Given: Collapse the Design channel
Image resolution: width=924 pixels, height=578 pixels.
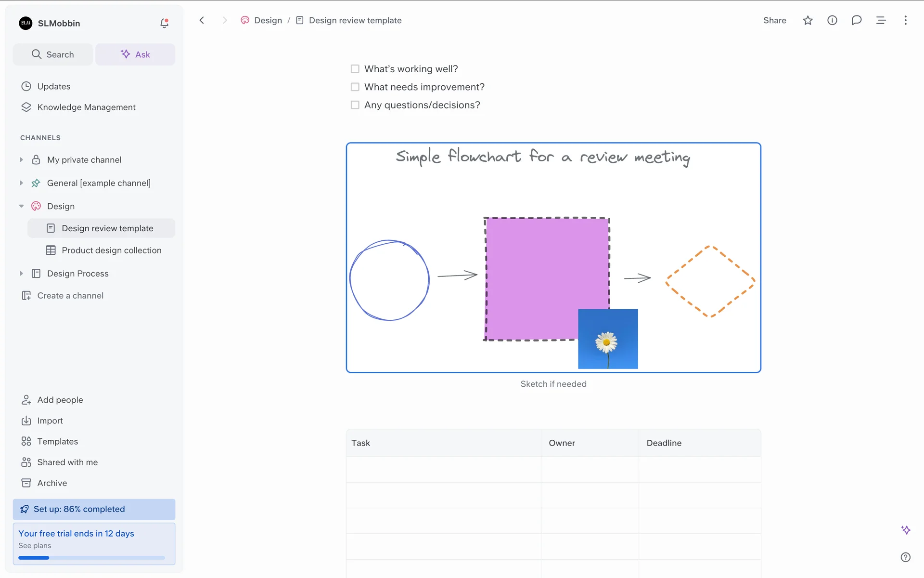Looking at the screenshot, I should 21,206.
